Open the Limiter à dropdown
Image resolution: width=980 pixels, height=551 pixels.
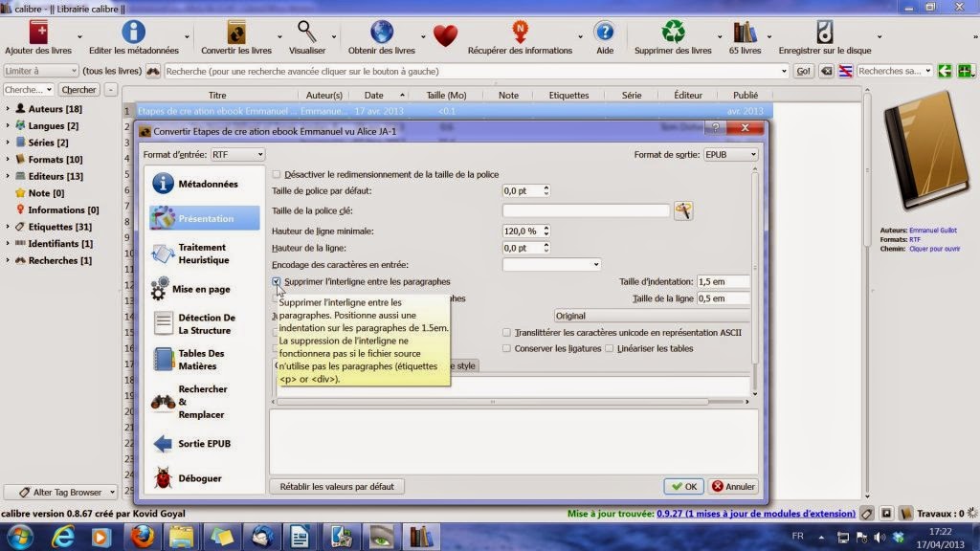40,71
